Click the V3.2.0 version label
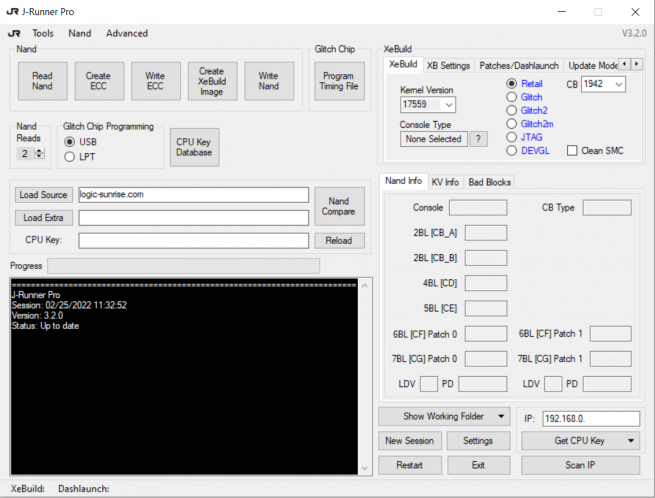Viewport: 655px width, 498px height. point(634,33)
